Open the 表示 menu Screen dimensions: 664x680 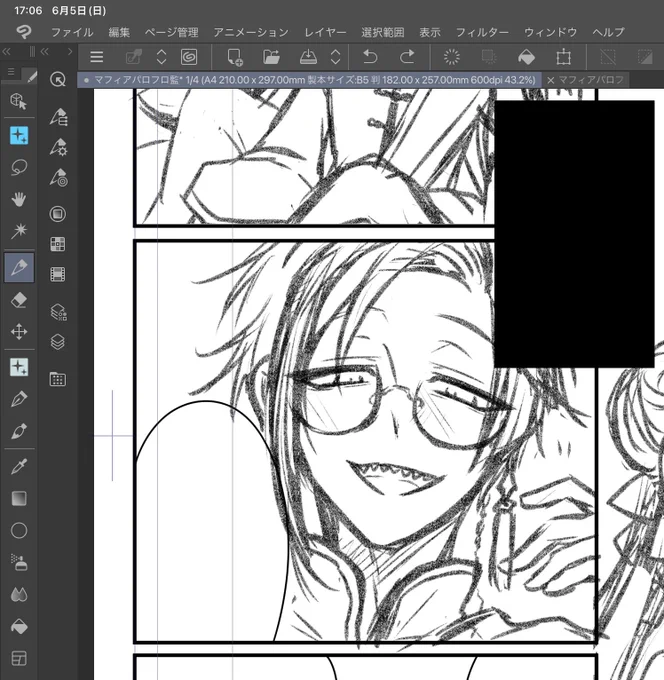click(430, 32)
